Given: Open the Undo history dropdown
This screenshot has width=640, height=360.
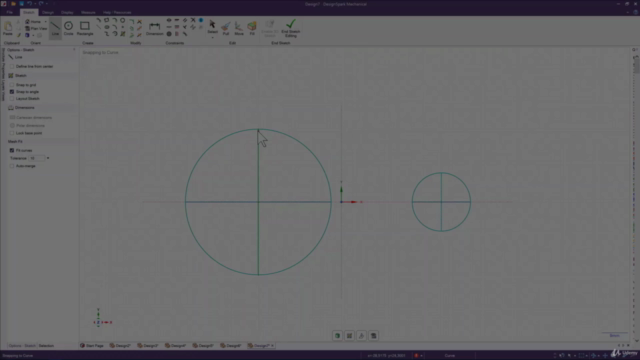Looking at the screenshot, I should pyautogui.click(x=35, y=4).
